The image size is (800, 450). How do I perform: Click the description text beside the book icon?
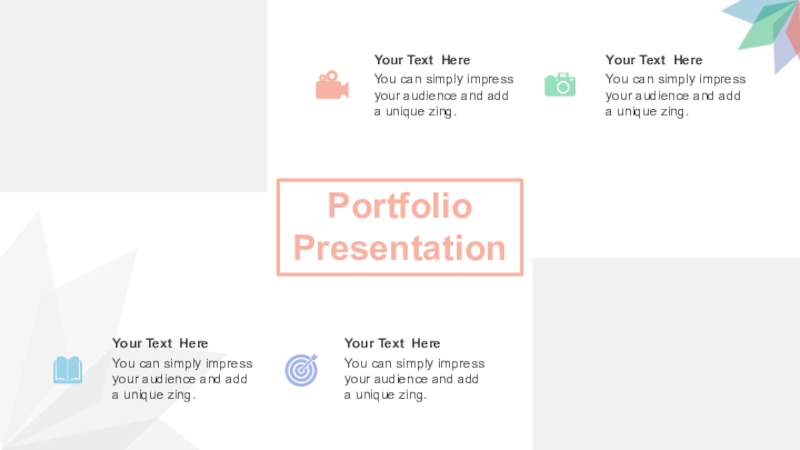pyautogui.click(x=182, y=379)
